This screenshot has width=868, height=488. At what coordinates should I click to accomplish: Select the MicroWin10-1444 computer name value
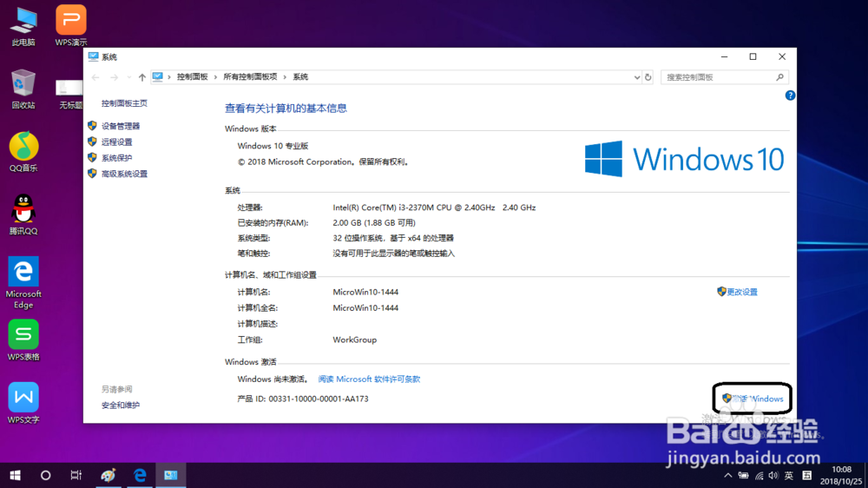(365, 292)
